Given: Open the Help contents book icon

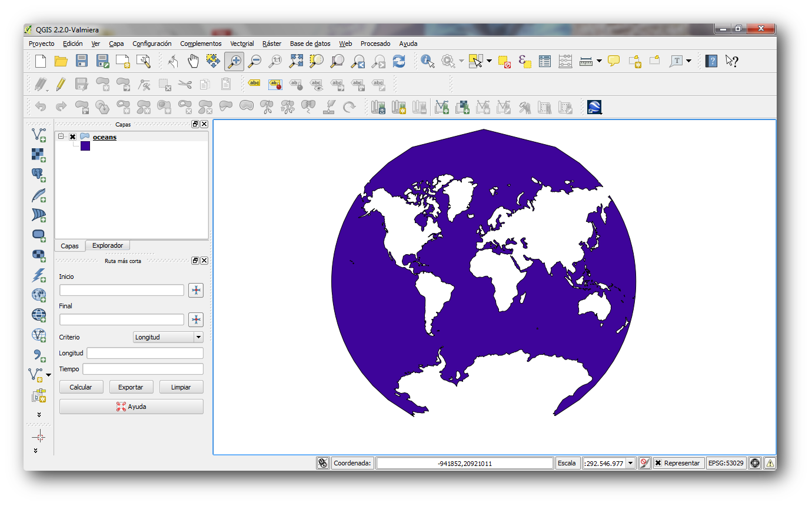Looking at the screenshot, I should [711, 61].
